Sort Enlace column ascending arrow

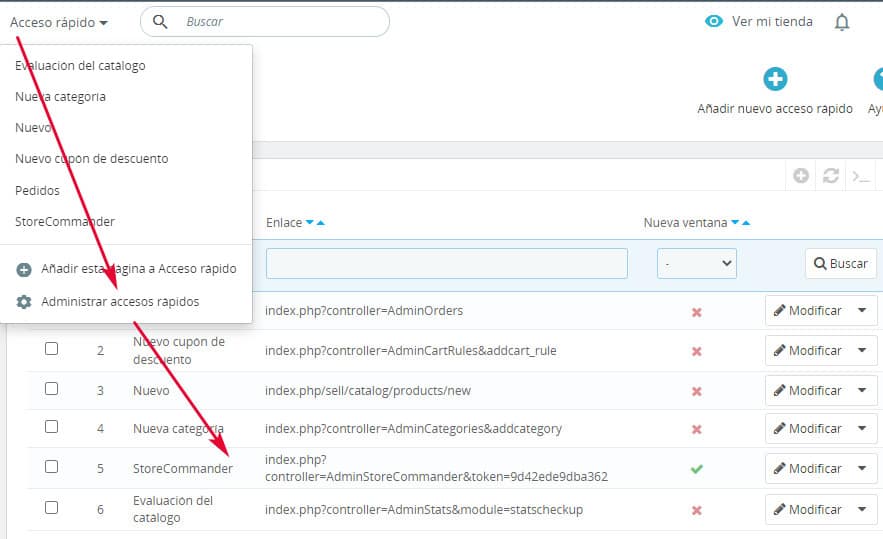pos(320,223)
